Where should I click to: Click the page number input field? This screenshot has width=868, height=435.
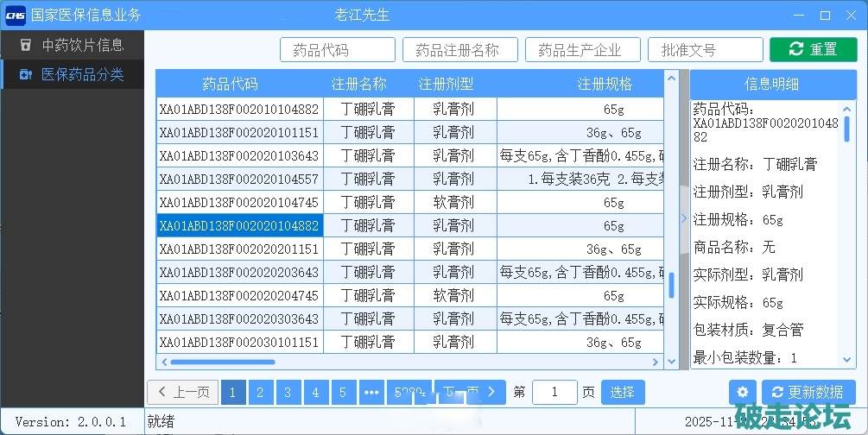[554, 392]
